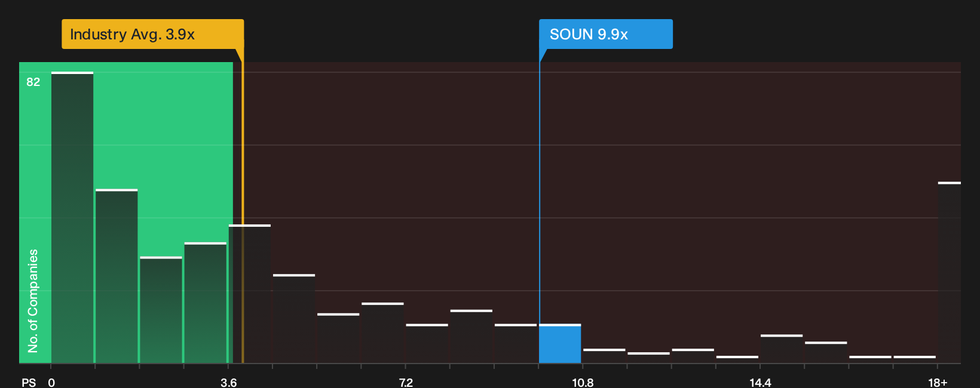Click the 14.4 axis tick label
Image resolution: width=980 pixels, height=388 pixels.
pos(760,383)
